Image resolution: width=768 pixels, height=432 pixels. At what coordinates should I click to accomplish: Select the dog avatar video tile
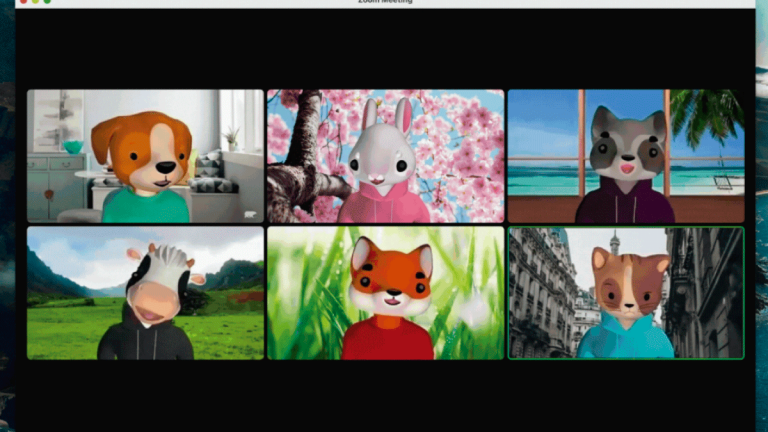145,156
